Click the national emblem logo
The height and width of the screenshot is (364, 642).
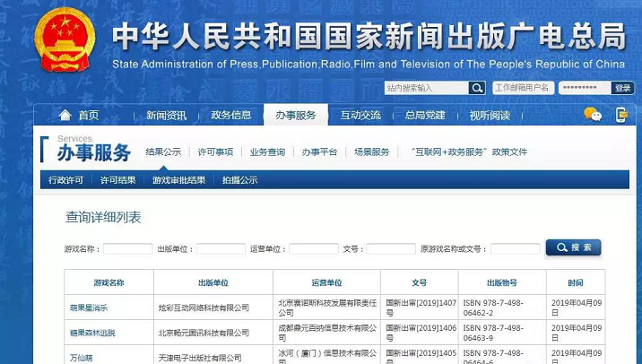click(64, 41)
